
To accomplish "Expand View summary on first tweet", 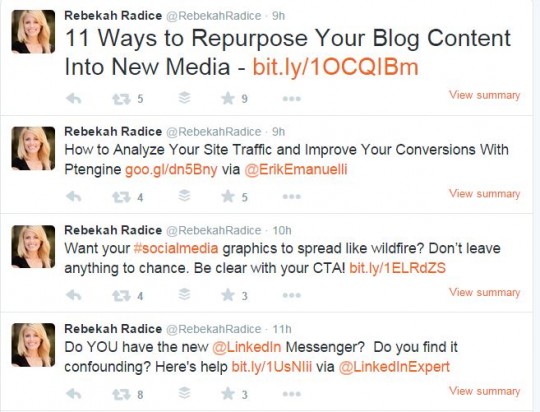I will click(485, 95).
